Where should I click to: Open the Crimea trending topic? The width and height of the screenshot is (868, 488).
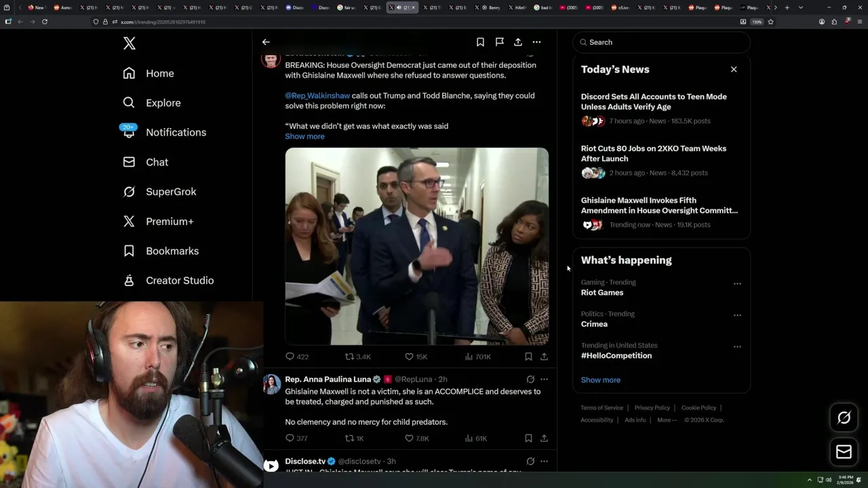pyautogui.click(x=594, y=324)
